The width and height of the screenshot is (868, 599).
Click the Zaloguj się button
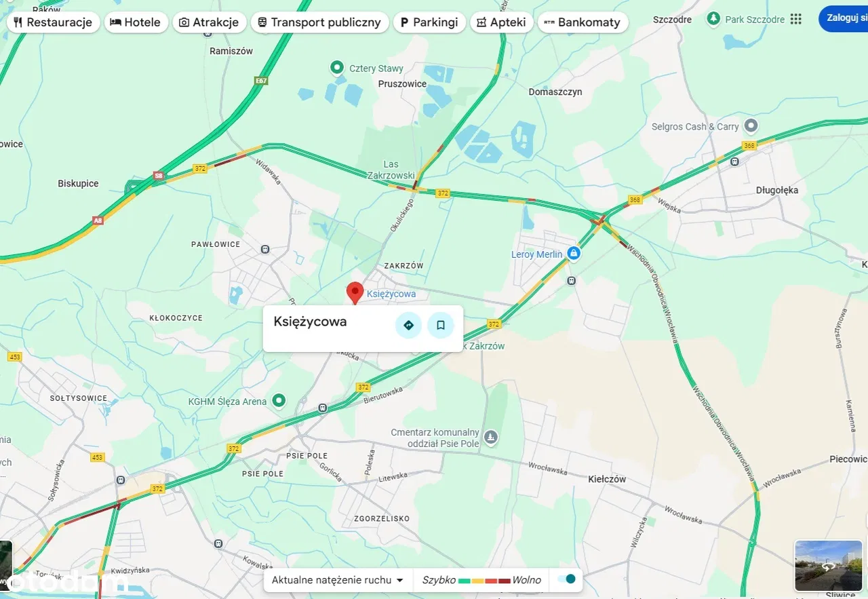click(x=844, y=18)
